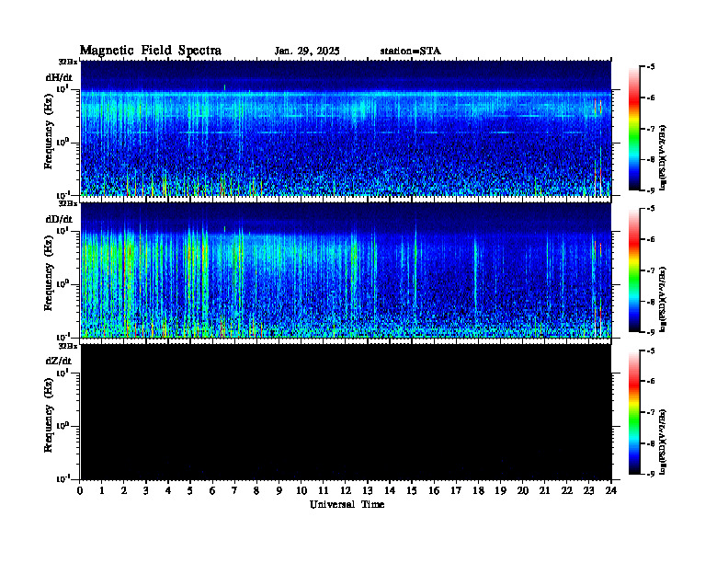
Task: Click hour label "20" on time axis
Action: [523, 490]
